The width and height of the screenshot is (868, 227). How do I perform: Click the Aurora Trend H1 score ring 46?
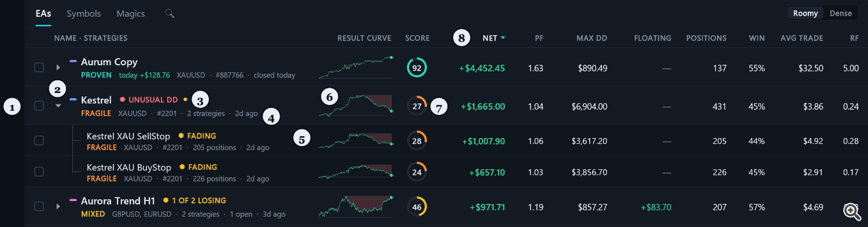tap(415, 207)
